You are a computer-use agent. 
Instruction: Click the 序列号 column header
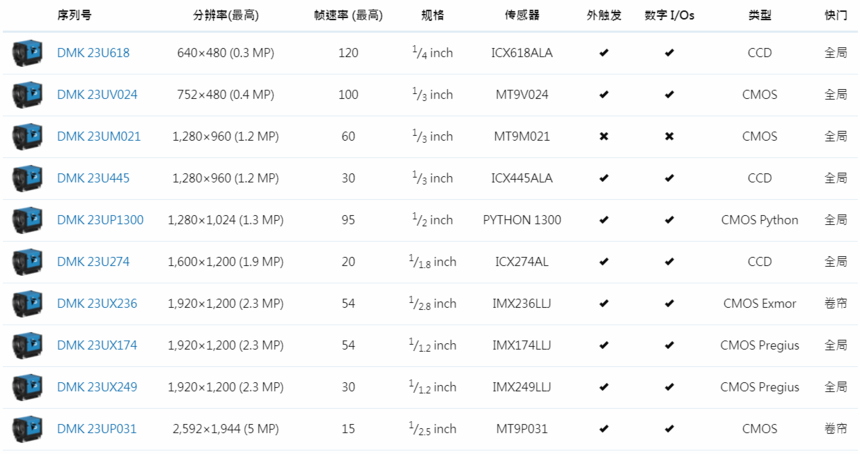click(75, 16)
